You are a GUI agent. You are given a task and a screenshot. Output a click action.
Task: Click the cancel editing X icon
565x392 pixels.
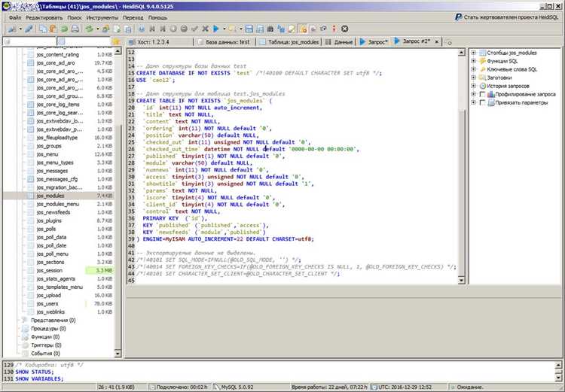click(x=206, y=29)
